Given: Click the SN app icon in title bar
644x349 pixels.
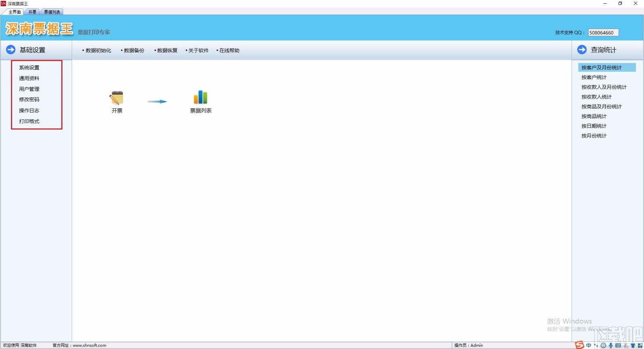Looking at the screenshot, I should [3, 3].
